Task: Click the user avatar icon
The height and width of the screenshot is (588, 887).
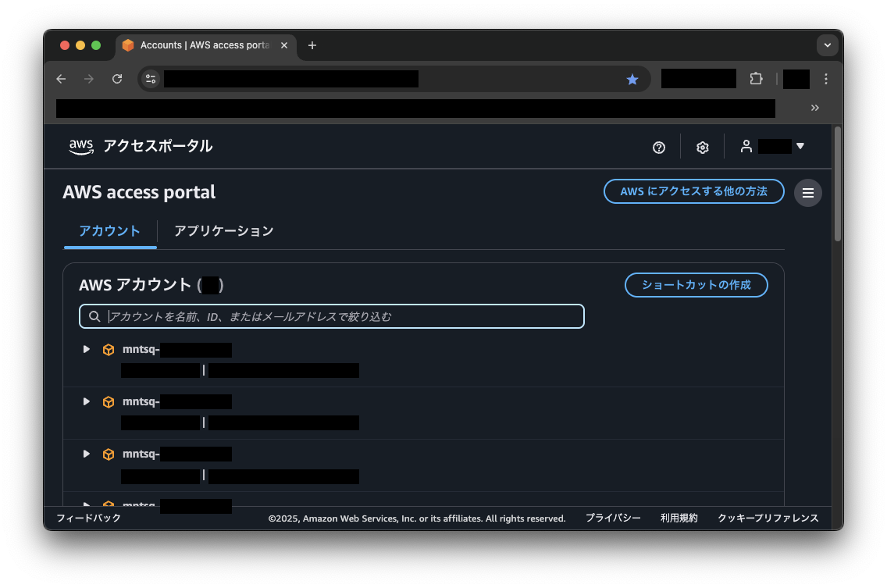Action: 746,147
